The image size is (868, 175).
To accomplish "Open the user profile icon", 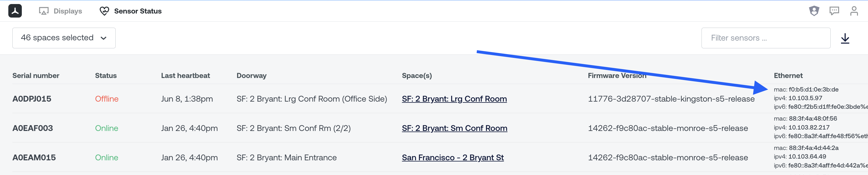I will tap(854, 11).
